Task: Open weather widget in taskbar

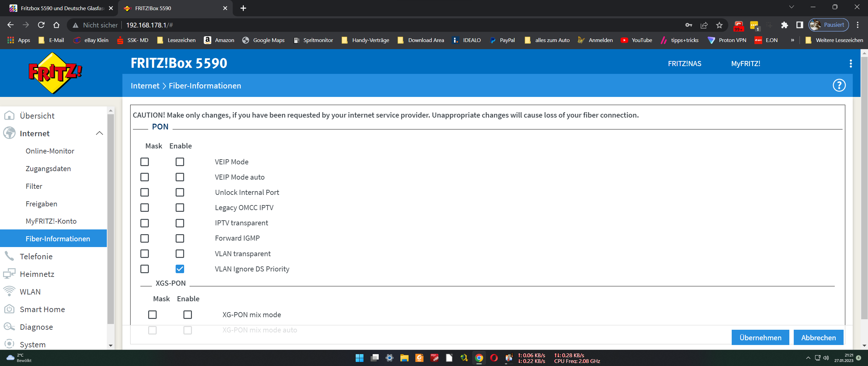Action: pos(20,358)
